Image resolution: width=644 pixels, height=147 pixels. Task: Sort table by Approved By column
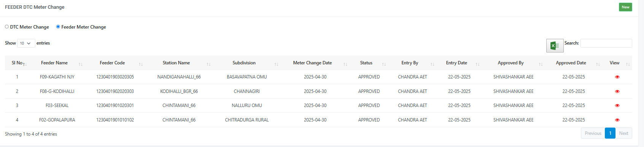point(514,63)
